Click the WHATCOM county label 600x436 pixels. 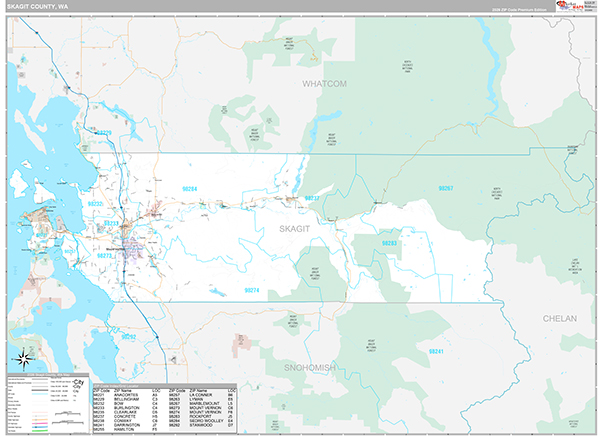point(324,84)
